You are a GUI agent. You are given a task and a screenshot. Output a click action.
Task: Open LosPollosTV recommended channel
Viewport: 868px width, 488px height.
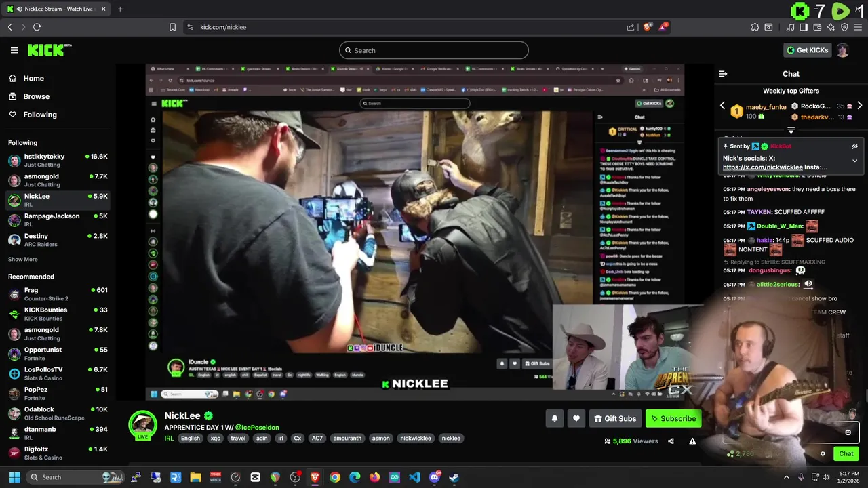click(x=58, y=373)
